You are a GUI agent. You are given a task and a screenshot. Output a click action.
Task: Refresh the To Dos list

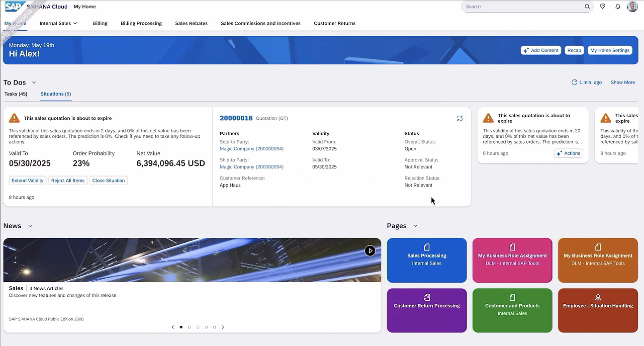[574, 82]
